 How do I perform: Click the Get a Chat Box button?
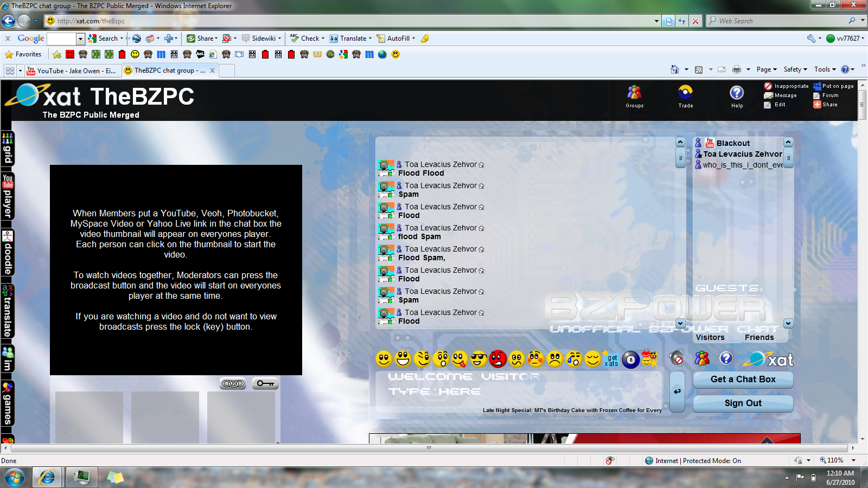tap(743, 380)
